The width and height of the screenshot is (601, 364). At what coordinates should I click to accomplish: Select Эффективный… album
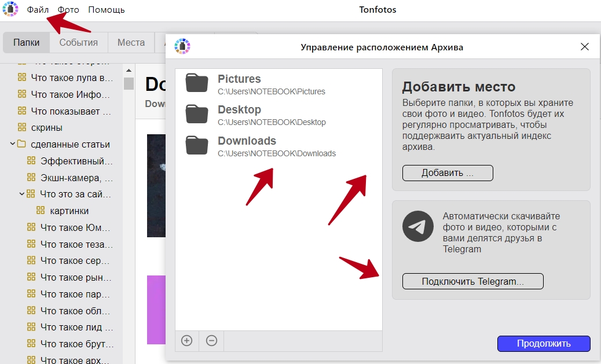[x=76, y=161]
